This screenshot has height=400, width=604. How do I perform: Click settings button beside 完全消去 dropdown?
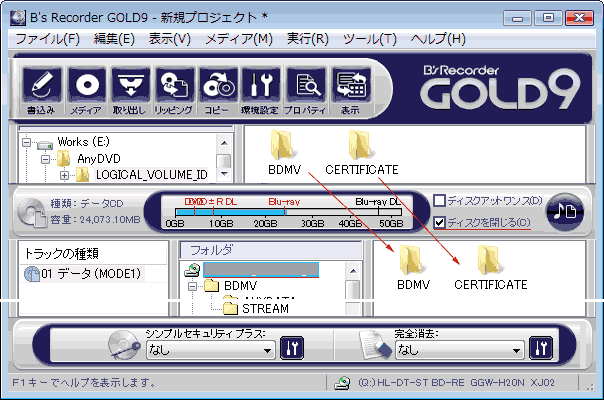[541, 348]
